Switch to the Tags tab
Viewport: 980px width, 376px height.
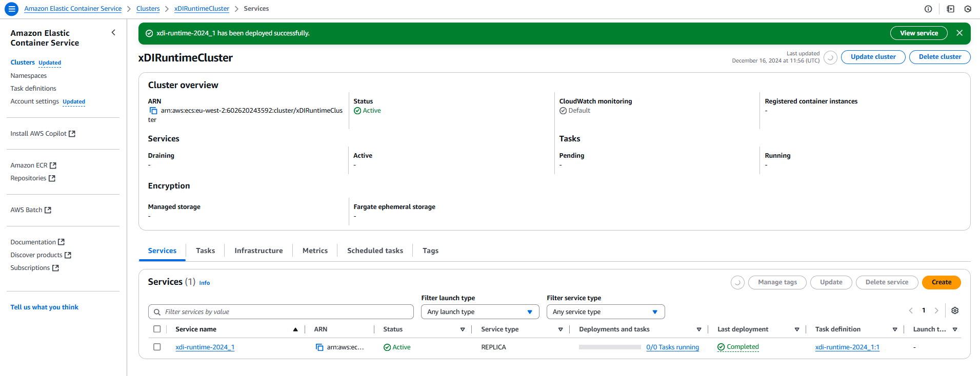coord(430,250)
